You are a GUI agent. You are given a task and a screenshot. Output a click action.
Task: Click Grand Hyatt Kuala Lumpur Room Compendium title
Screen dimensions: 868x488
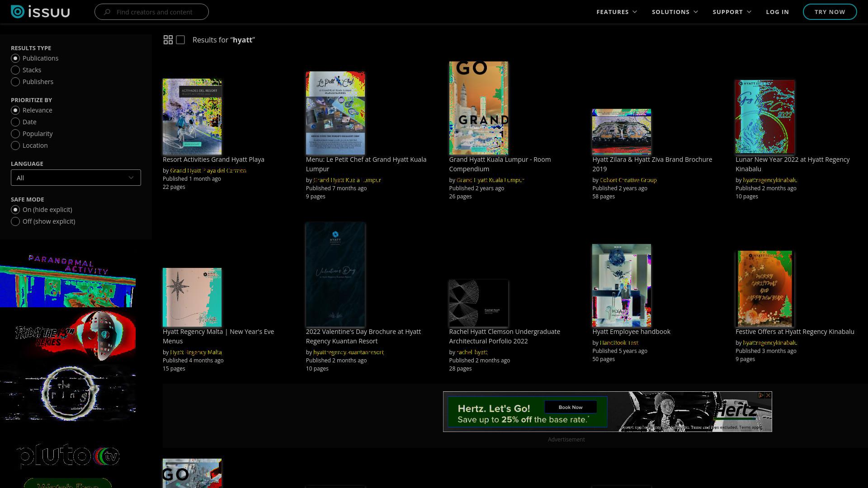pyautogui.click(x=500, y=164)
